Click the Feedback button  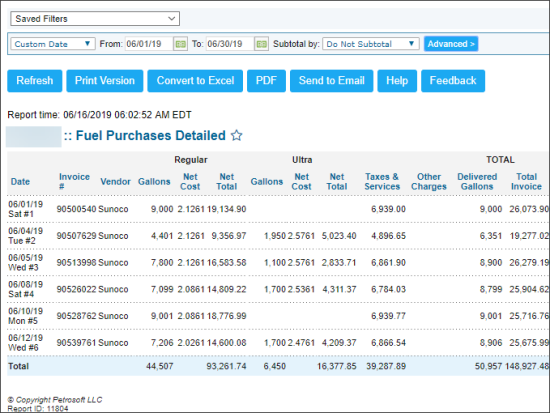tap(453, 81)
